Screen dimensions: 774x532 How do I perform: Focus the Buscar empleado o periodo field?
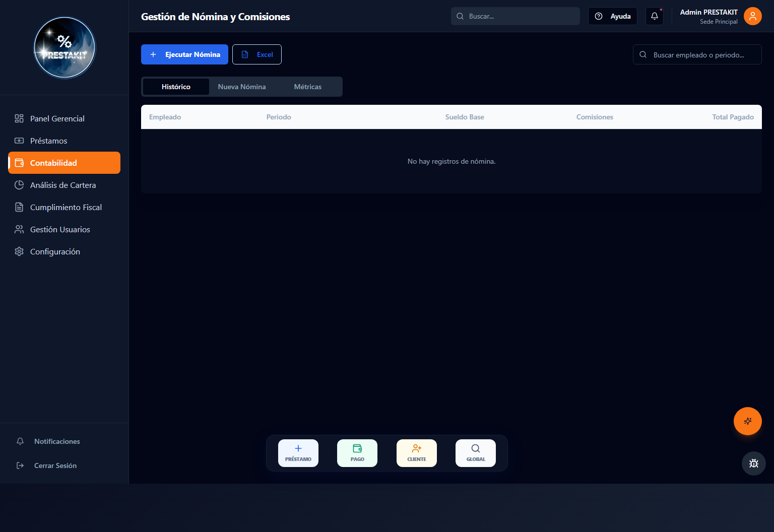coord(697,54)
